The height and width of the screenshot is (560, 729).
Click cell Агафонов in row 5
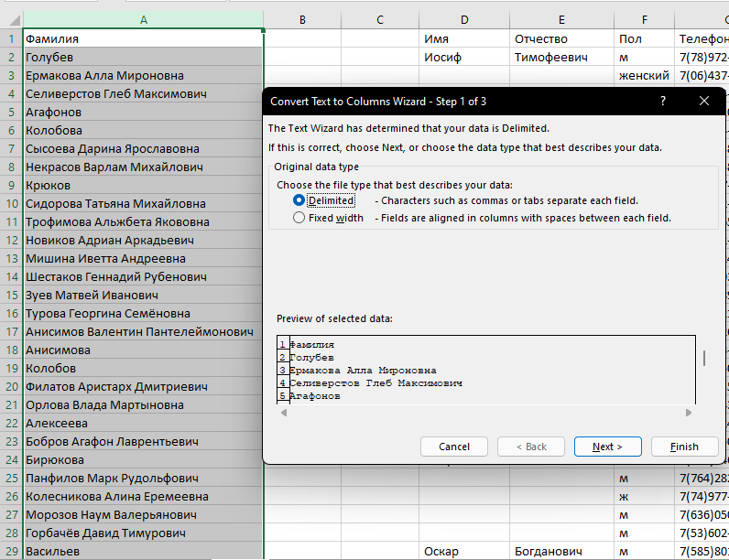143,112
